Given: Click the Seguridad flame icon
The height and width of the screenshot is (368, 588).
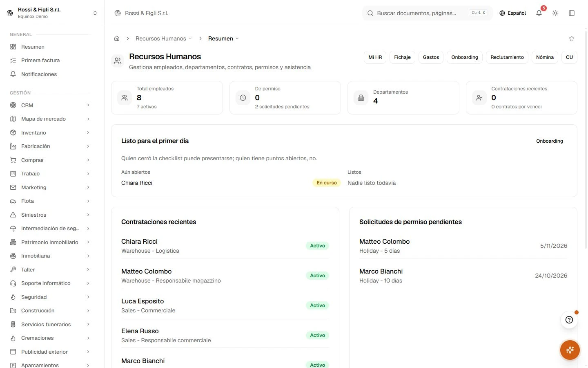Looking at the screenshot, I should click(x=13, y=297).
